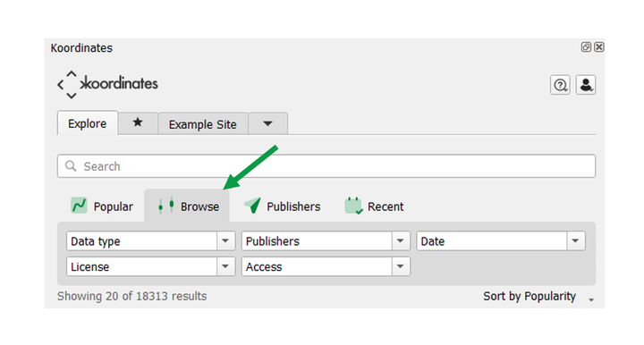Select the star favorites tab

point(138,122)
